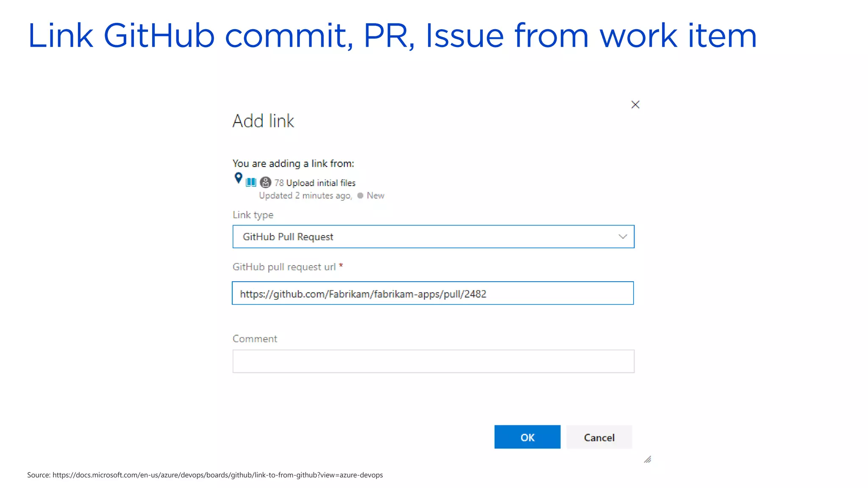Click the 'Add link' heading
The width and height of the screenshot is (868, 488).
pyautogui.click(x=263, y=121)
